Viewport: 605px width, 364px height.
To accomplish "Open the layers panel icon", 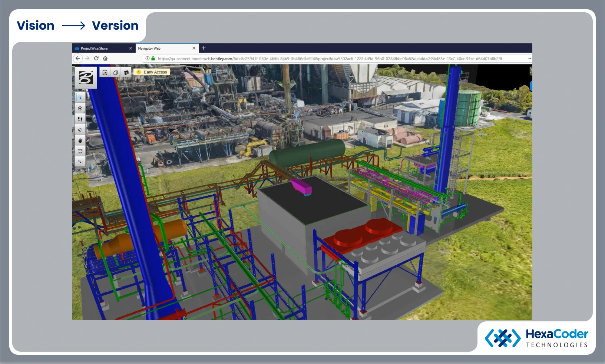I will point(126,73).
